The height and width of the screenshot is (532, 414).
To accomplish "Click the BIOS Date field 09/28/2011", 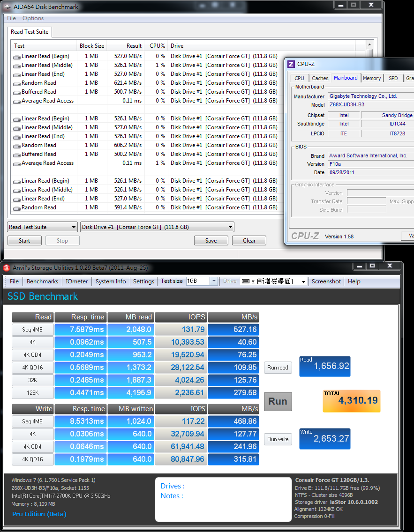I will point(371,172).
